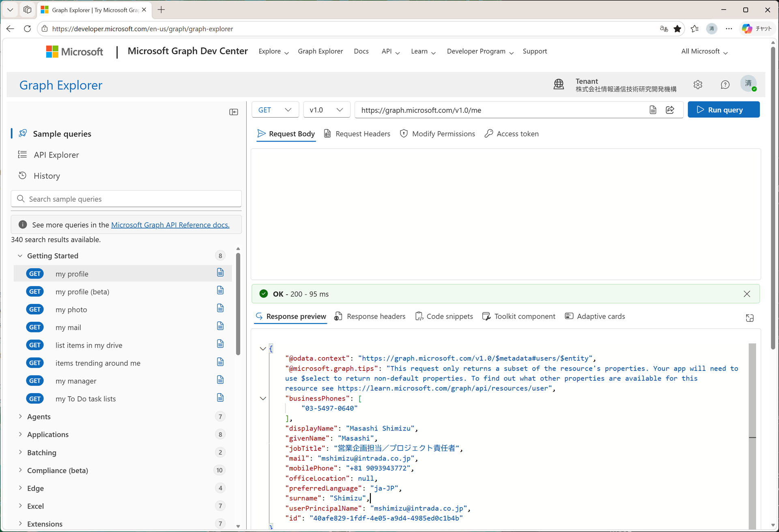Switch to the Toolkit component tab

tap(519, 317)
